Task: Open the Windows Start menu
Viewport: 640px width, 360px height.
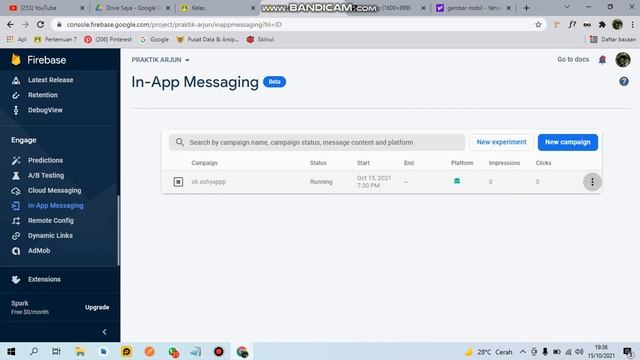Action: (11, 351)
